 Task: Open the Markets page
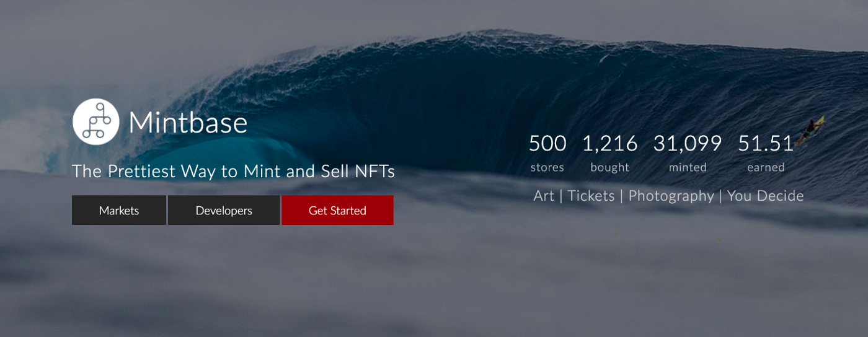pyautogui.click(x=119, y=210)
